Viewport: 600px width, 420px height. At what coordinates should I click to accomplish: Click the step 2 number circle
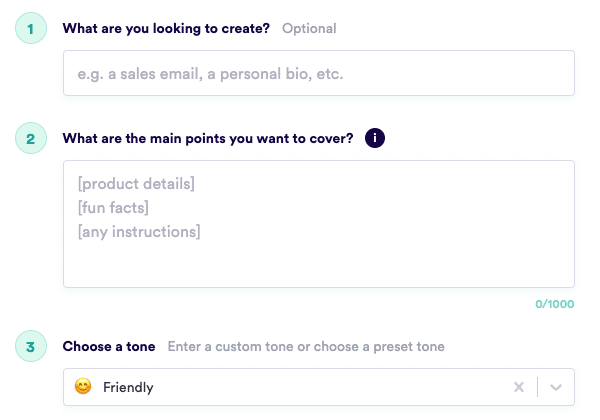click(x=31, y=138)
